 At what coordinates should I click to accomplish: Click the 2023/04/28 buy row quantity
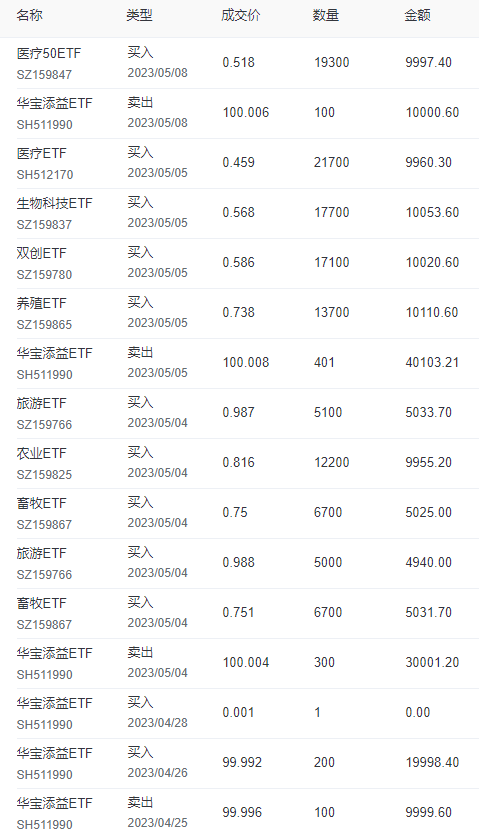[x=317, y=712]
